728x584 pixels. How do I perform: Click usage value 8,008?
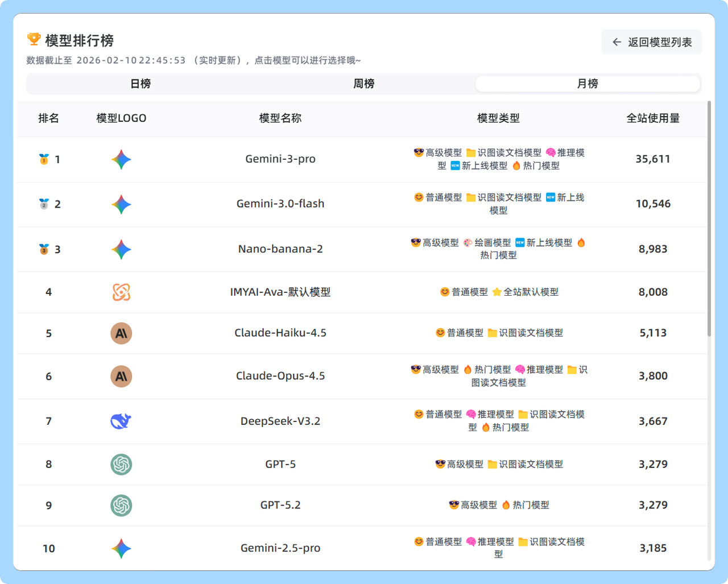(x=653, y=292)
